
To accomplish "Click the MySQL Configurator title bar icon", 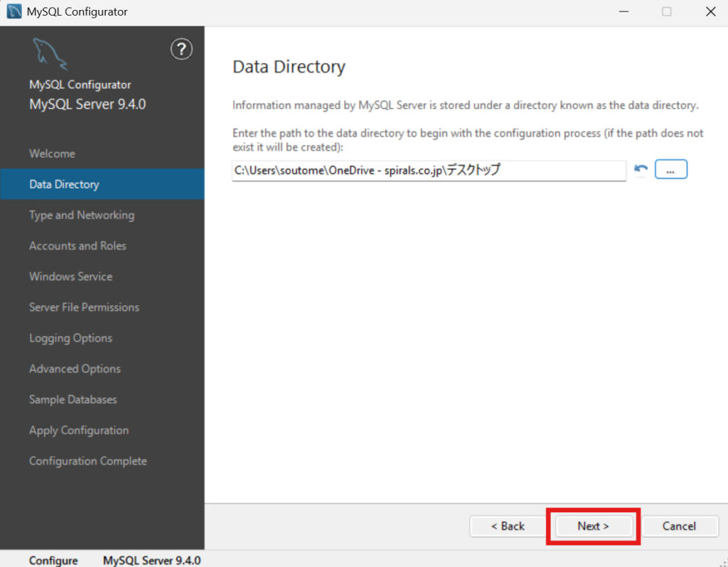I will (x=14, y=12).
